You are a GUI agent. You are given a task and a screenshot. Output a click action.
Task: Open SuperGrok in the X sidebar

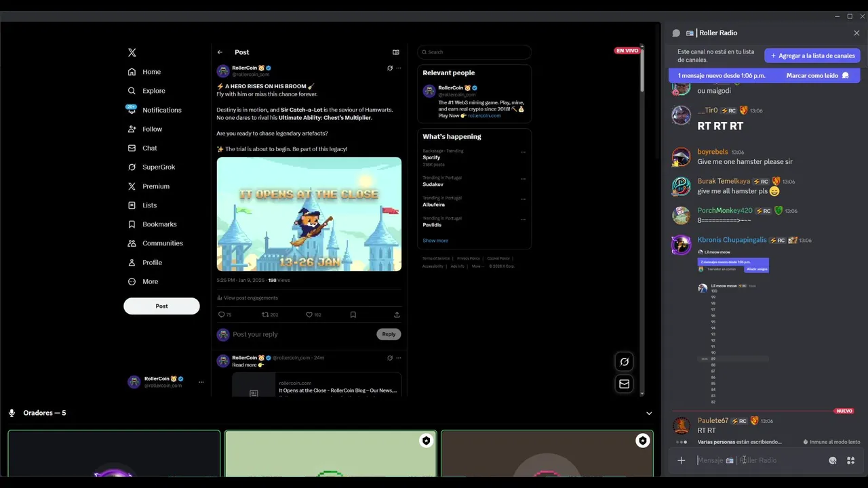(151, 167)
